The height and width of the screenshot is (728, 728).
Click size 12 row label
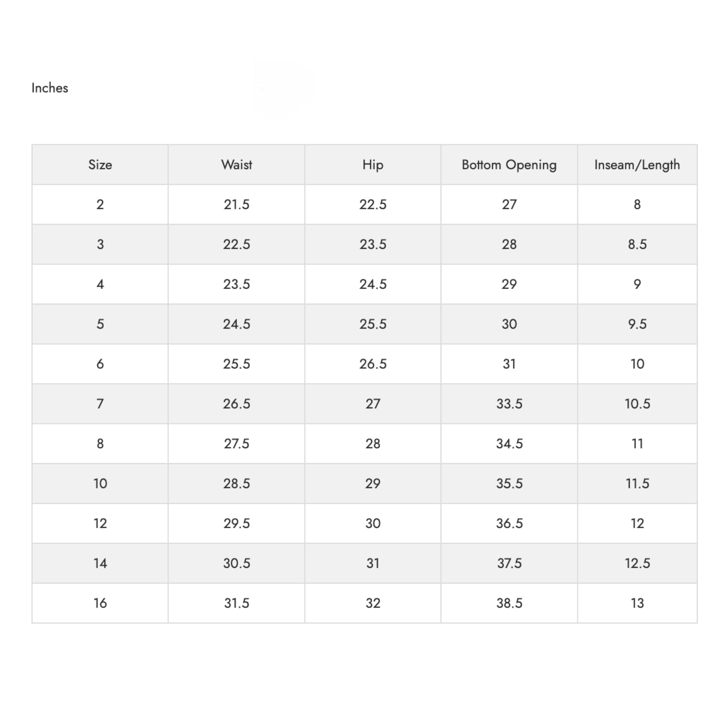[100, 523]
